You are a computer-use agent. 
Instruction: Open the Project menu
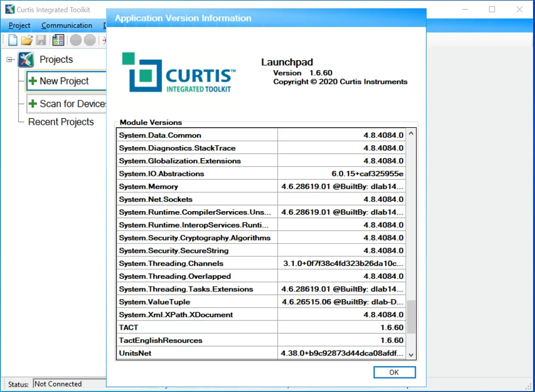(19, 25)
